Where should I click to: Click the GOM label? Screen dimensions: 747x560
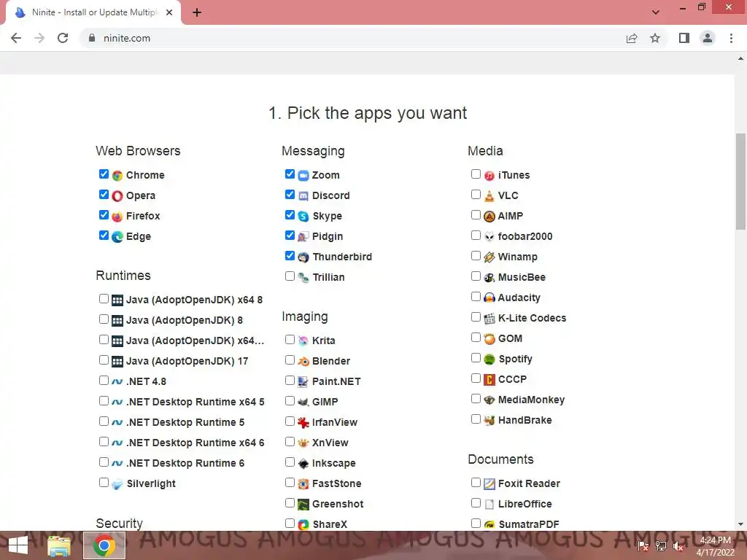click(510, 339)
